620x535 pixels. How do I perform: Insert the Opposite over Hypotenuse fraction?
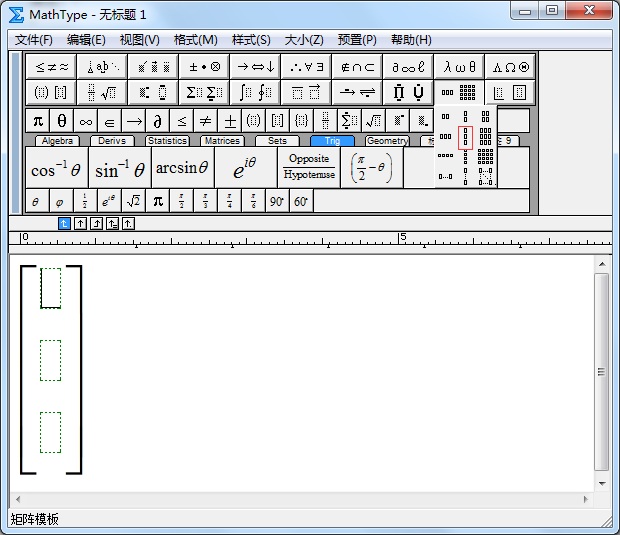click(309, 168)
